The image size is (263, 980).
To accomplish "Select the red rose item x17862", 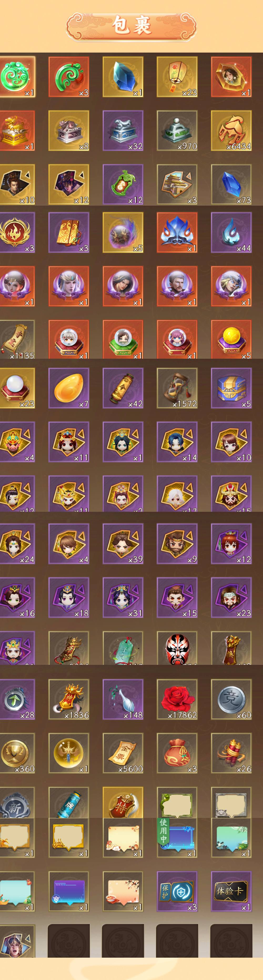I will click(x=177, y=699).
